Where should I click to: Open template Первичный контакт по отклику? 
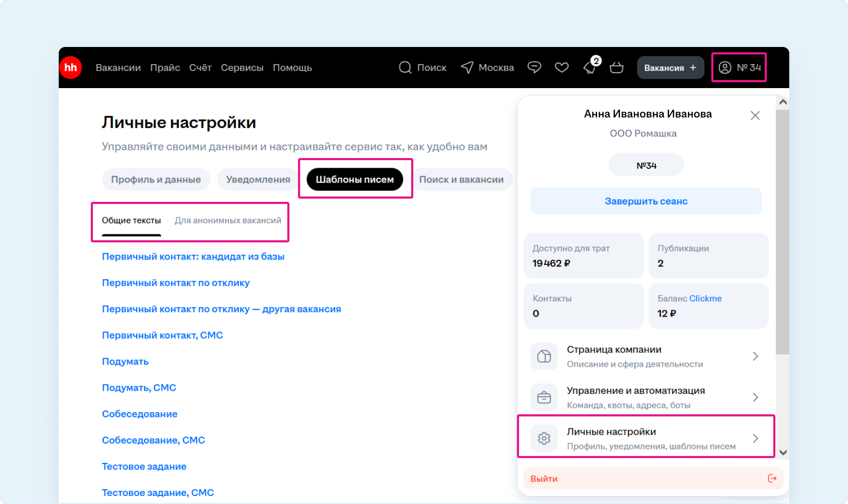coord(176,283)
